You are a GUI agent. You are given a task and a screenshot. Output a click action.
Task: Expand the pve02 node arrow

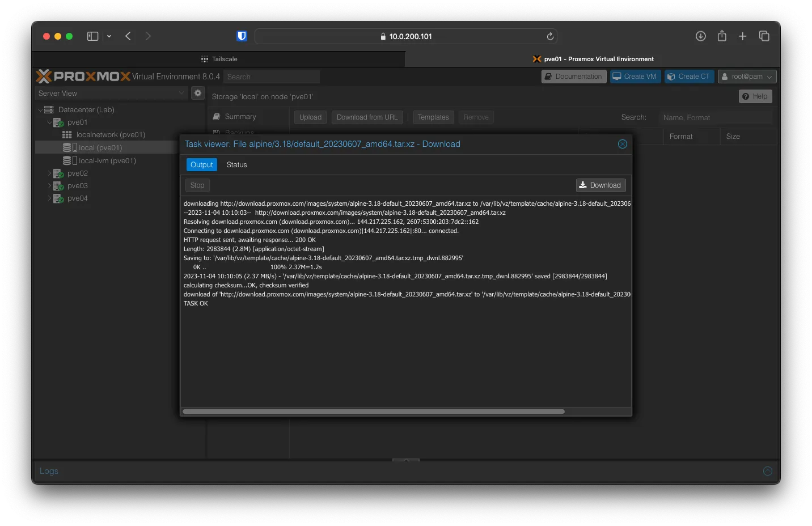point(49,173)
